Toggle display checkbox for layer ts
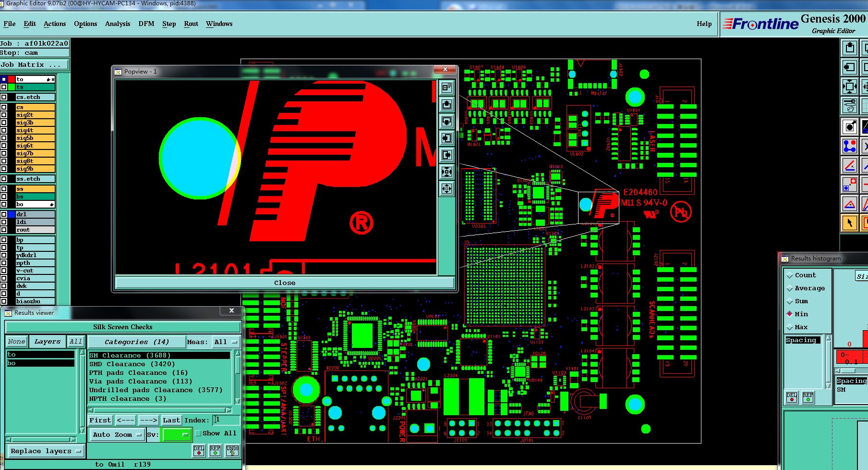This screenshot has width=868, height=470. coord(4,87)
